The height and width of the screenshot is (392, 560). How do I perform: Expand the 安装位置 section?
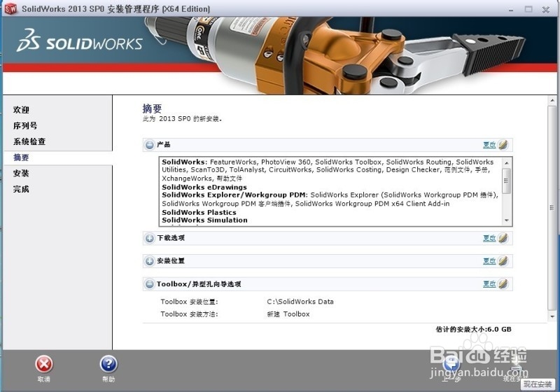pos(150,261)
